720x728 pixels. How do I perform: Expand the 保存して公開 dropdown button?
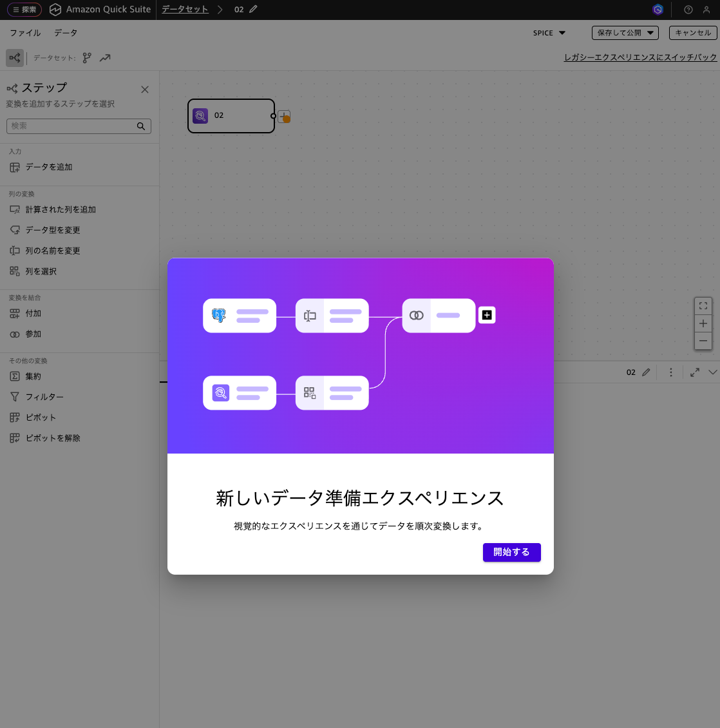[625, 33]
